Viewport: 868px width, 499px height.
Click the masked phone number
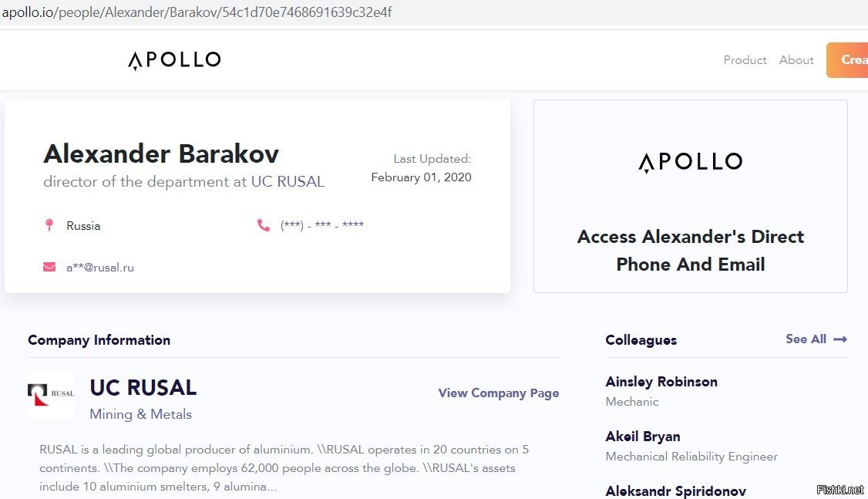click(x=322, y=225)
